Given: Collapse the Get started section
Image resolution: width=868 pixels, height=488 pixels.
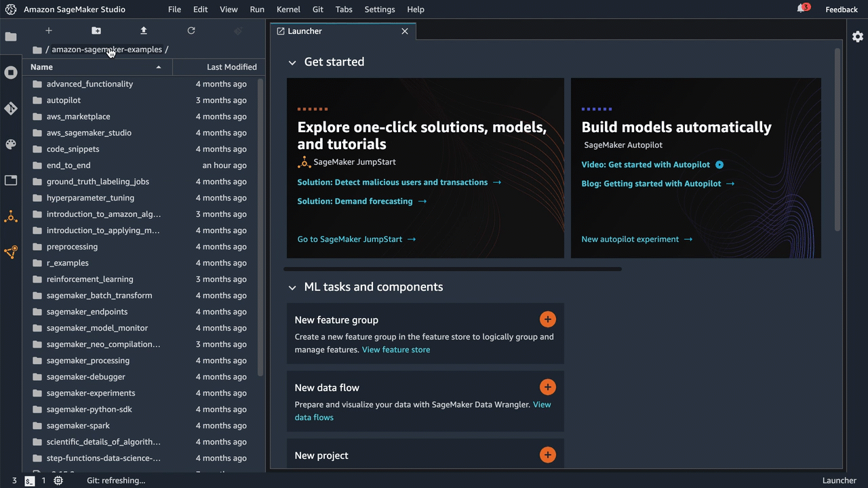Looking at the screenshot, I should (x=292, y=62).
